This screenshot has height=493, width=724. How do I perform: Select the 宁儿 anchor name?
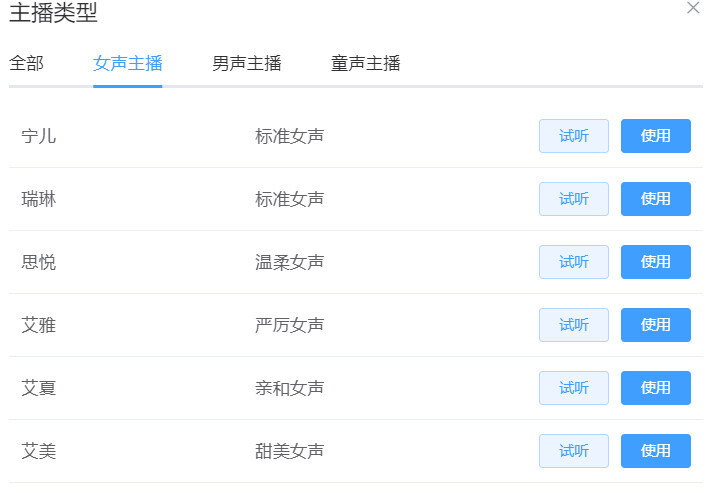click(x=39, y=136)
